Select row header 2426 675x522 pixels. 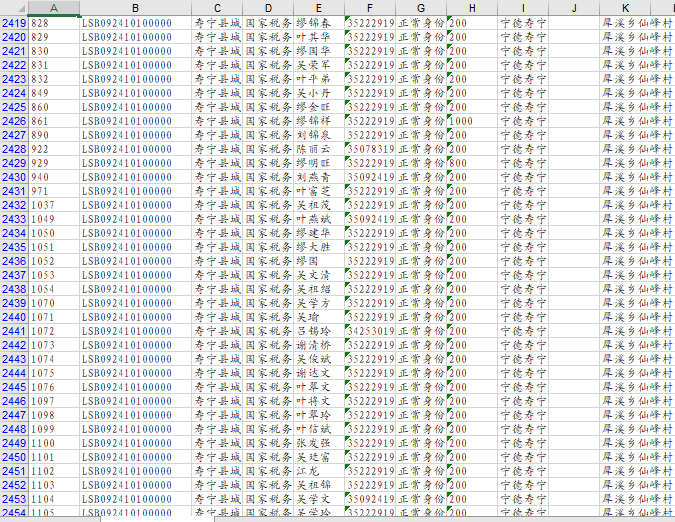(x=14, y=121)
